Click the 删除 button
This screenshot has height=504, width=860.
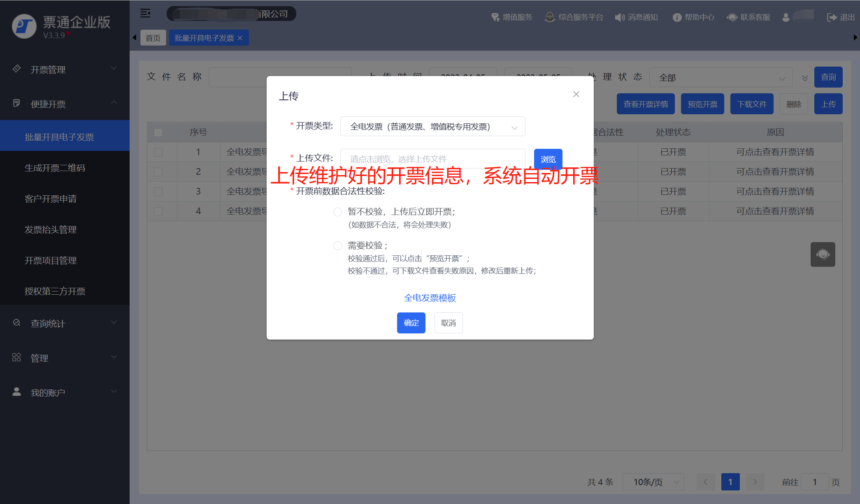point(794,104)
